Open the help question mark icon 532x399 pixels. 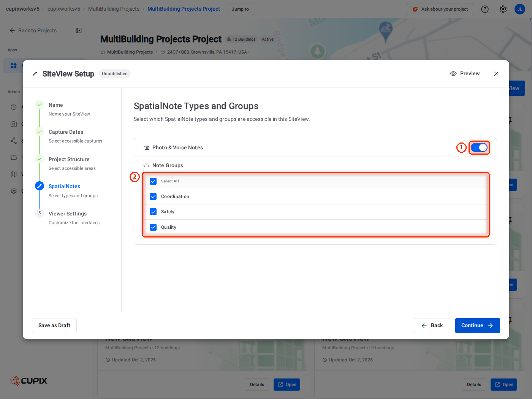[x=485, y=9]
